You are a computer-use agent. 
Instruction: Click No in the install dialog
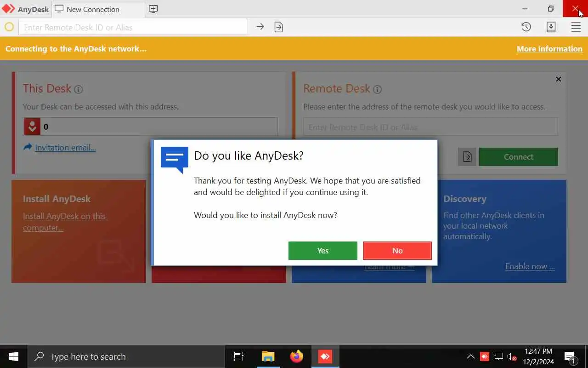397,251
